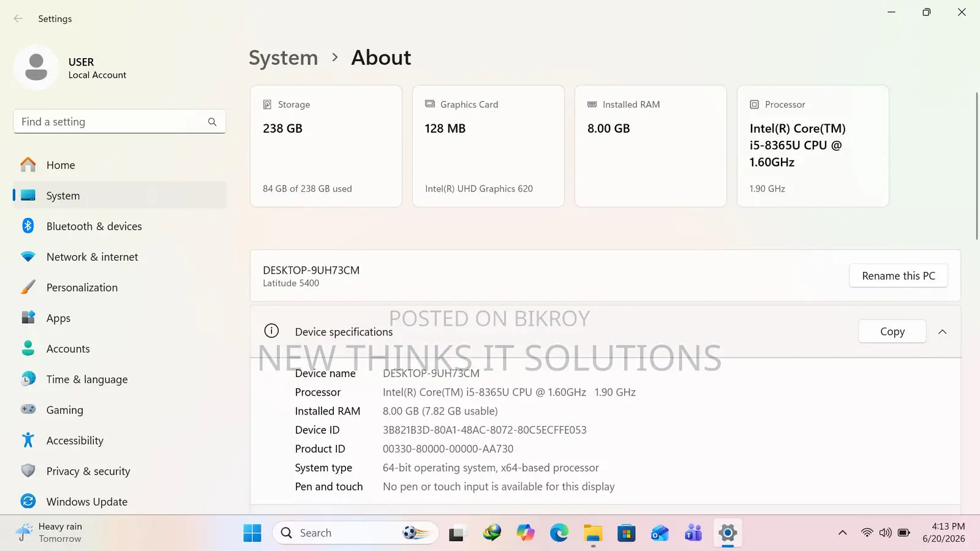Image resolution: width=980 pixels, height=551 pixels.
Task: Go back using the Settings back arrow
Action: [18, 19]
